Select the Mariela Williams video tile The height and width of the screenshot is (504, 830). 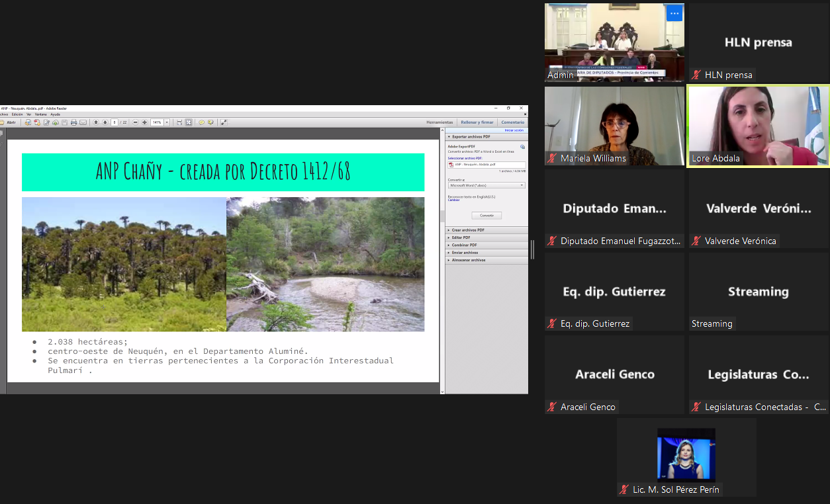coord(614,126)
